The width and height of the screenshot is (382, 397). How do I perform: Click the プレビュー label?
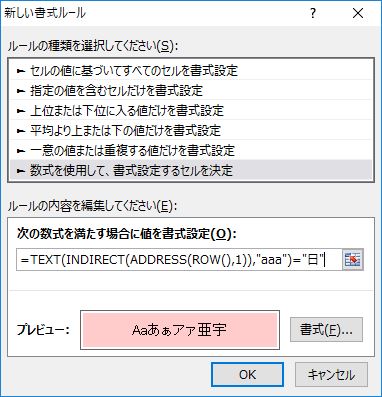click(43, 330)
